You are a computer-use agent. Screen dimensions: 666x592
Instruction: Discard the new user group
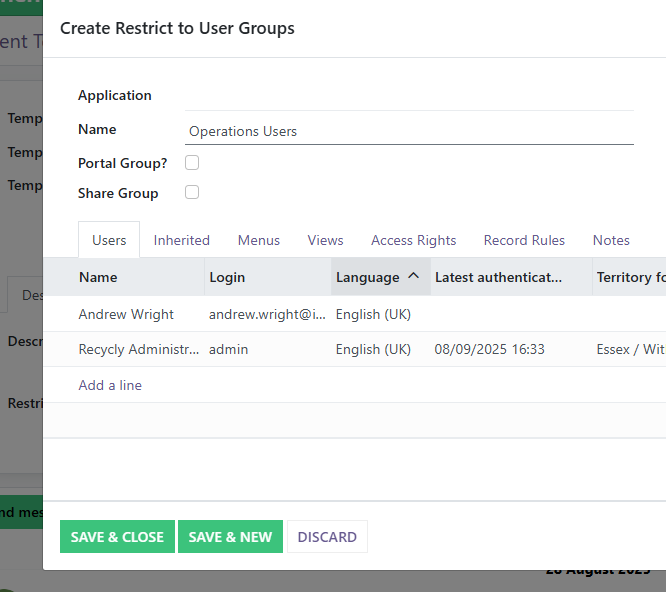coord(327,537)
